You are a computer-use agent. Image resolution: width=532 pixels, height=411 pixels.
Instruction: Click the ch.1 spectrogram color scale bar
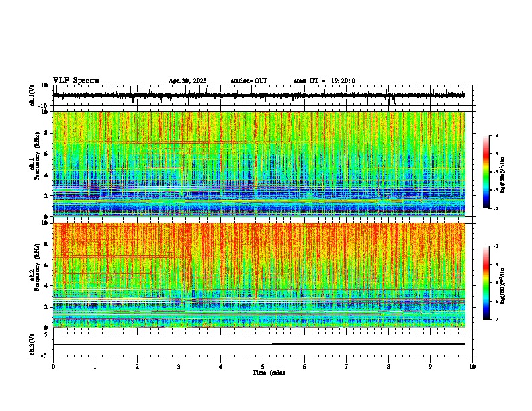486,172
